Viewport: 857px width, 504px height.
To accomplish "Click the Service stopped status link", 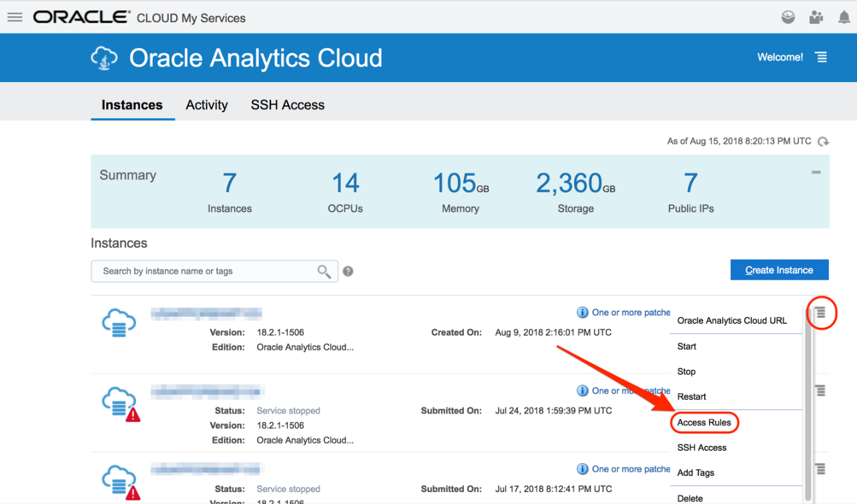I will (x=288, y=411).
